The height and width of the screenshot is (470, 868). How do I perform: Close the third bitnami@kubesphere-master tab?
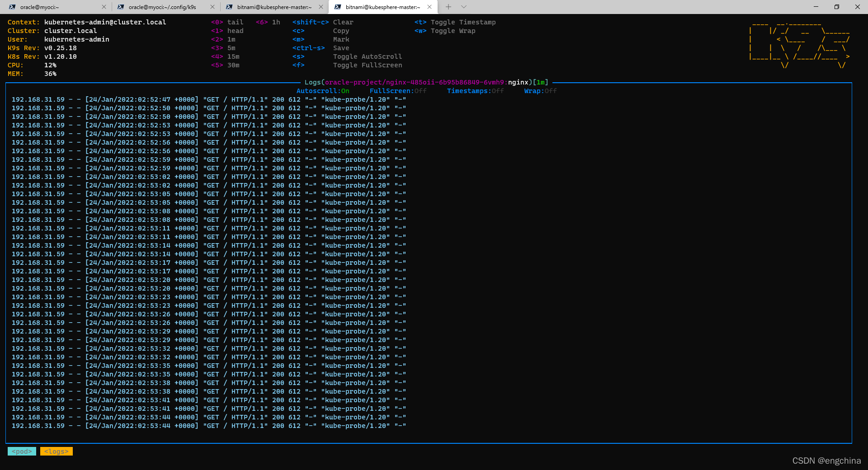(321, 7)
